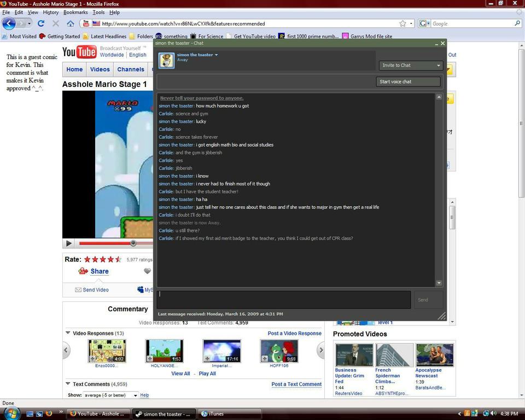
Task: Collapse the Video Responses section
Action: (x=68, y=333)
